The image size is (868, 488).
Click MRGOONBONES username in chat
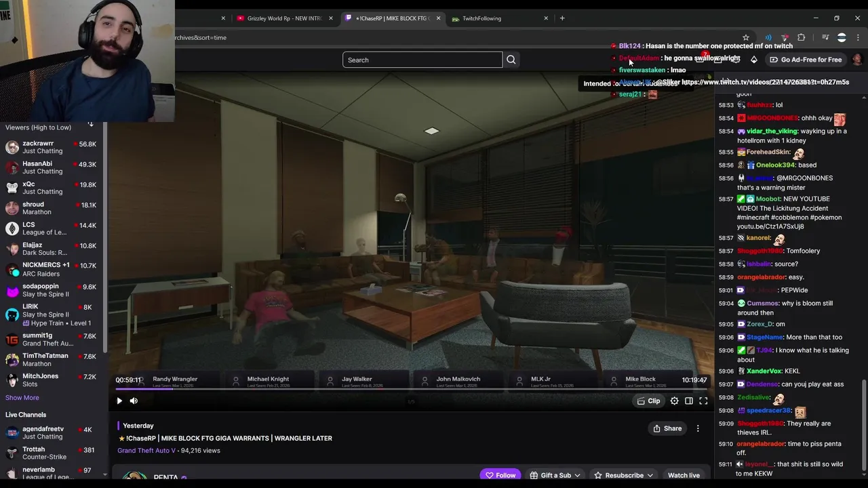(772, 118)
